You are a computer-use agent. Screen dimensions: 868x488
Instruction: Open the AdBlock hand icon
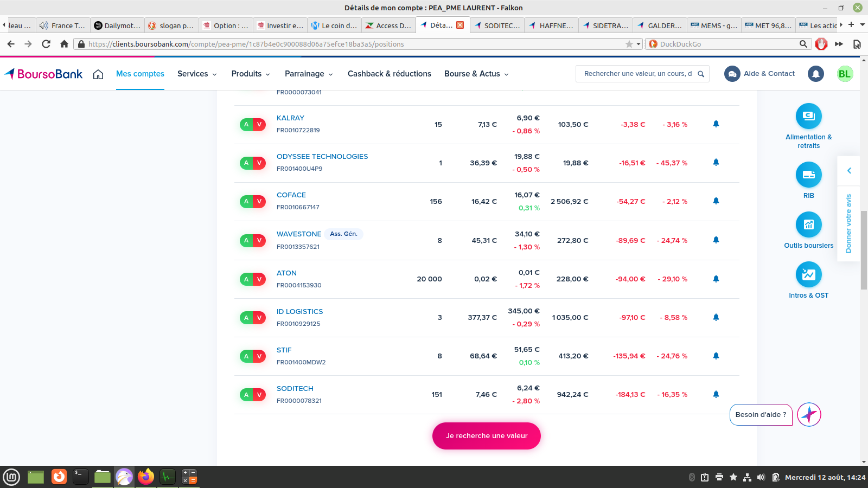pos(821,44)
